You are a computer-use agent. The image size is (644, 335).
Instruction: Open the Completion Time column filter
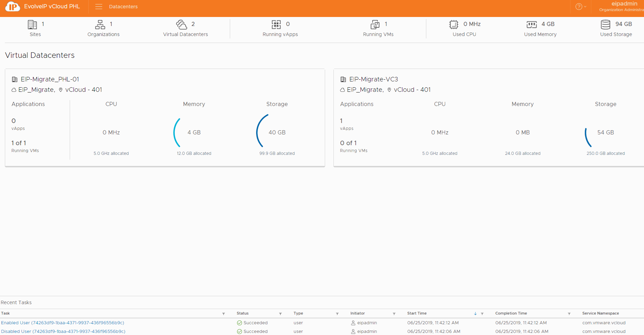(x=569, y=314)
